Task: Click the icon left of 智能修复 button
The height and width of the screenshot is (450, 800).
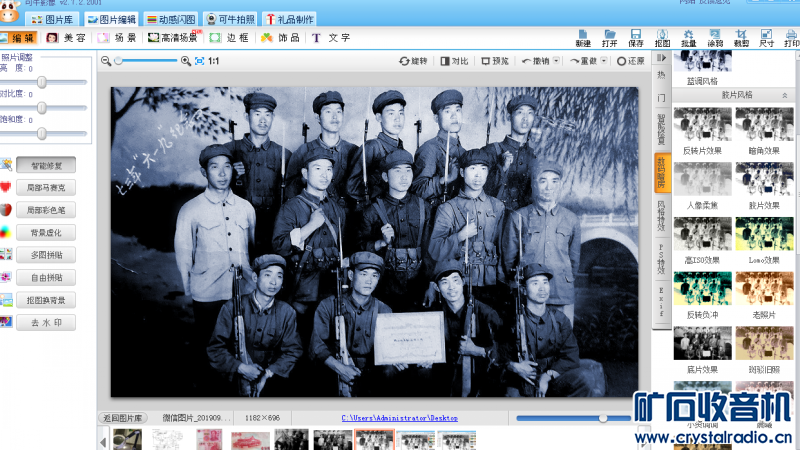Action: [6, 165]
